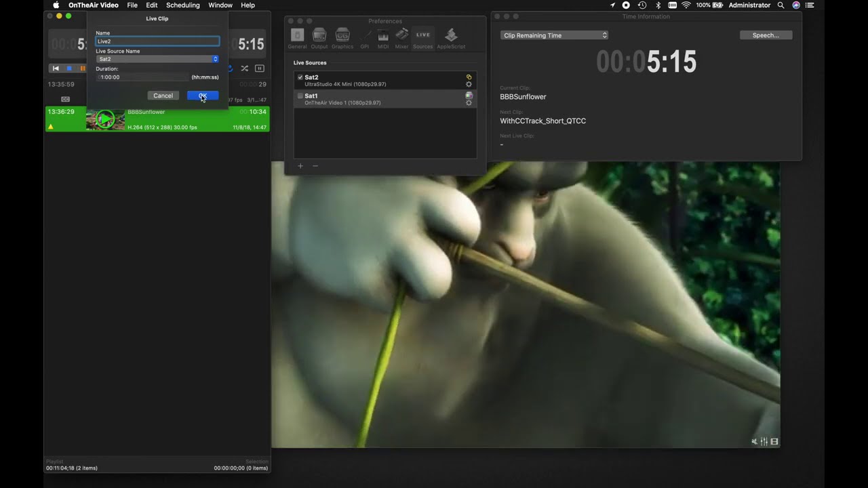Click the blue stop playback button
Viewport: 868px width, 488px height.
click(x=69, y=68)
